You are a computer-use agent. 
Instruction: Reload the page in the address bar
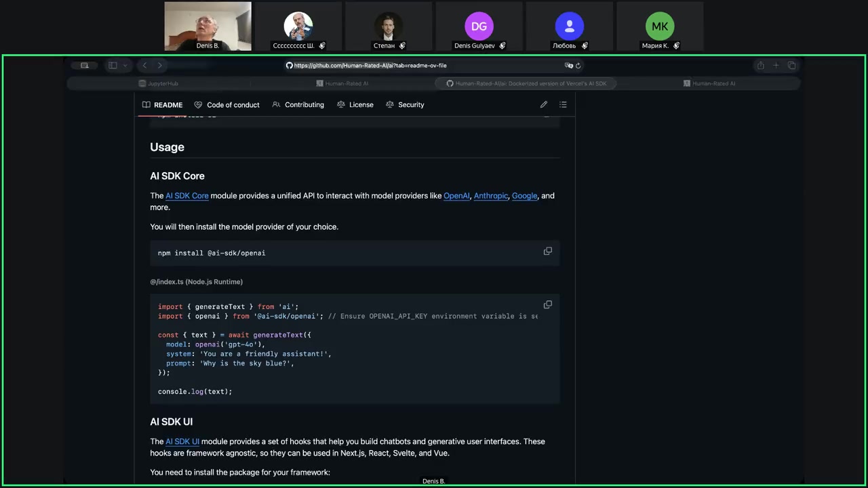coord(578,66)
